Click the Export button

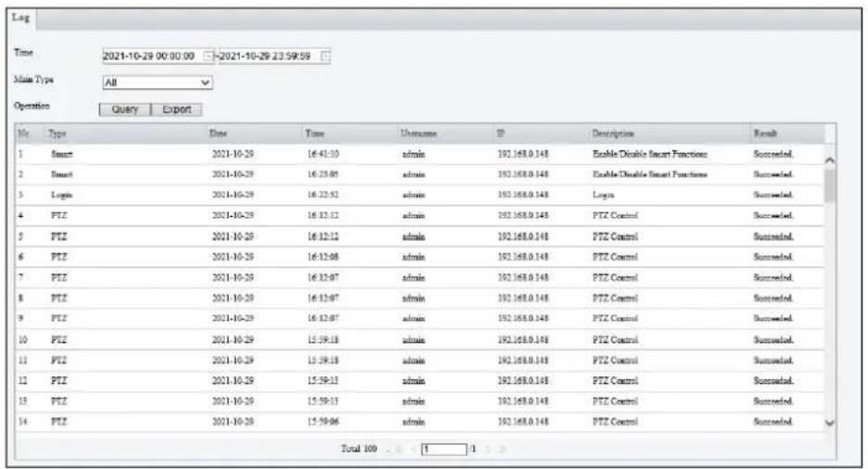(x=177, y=109)
